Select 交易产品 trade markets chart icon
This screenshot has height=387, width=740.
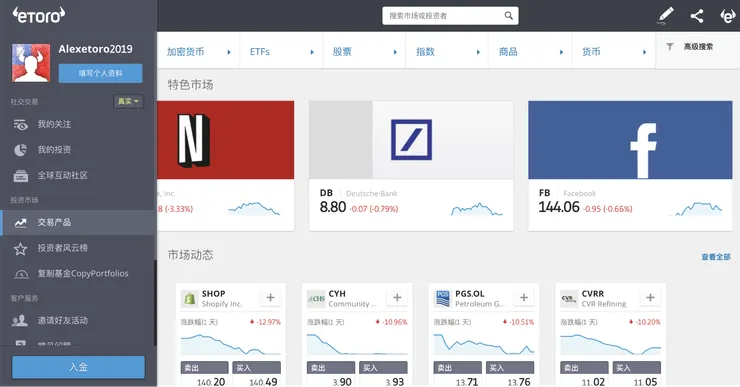tap(20, 223)
